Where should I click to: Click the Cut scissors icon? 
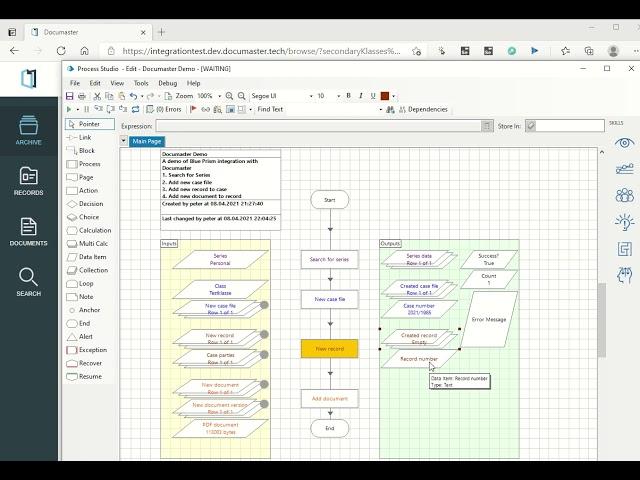pos(97,96)
